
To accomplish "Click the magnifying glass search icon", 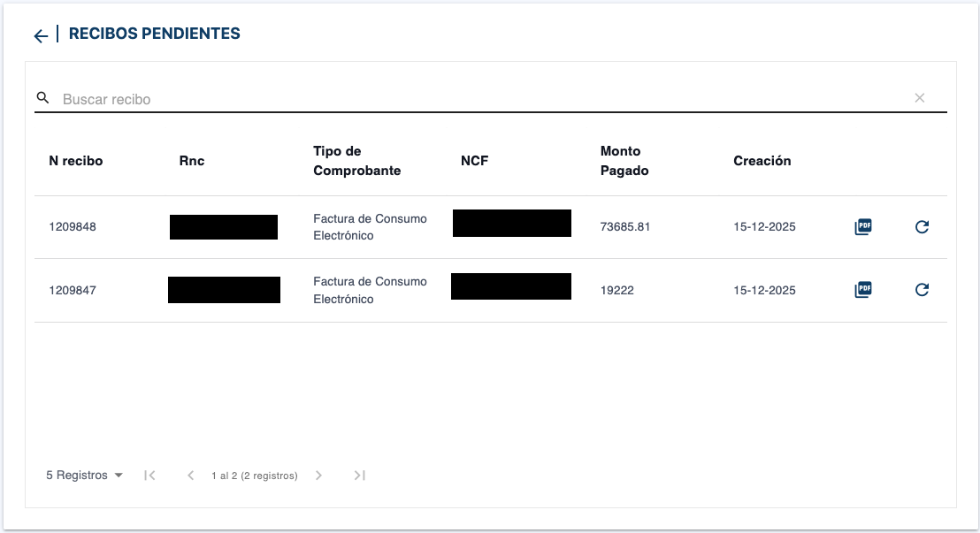I will [x=42, y=98].
